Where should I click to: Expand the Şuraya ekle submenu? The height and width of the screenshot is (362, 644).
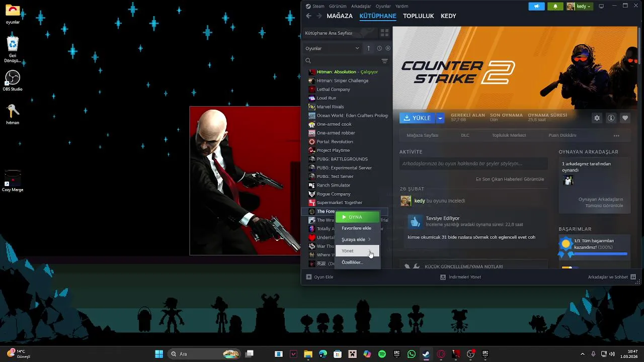point(358,239)
